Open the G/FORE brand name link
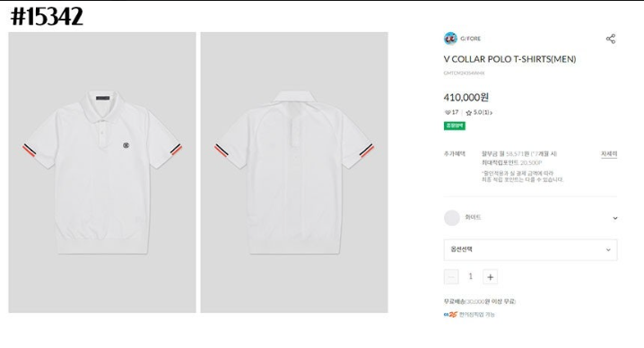The image size is (644, 348). pyautogui.click(x=470, y=39)
